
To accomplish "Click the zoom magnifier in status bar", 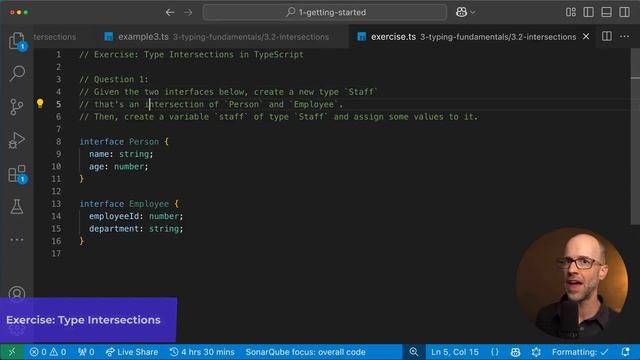I will [x=413, y=352].
